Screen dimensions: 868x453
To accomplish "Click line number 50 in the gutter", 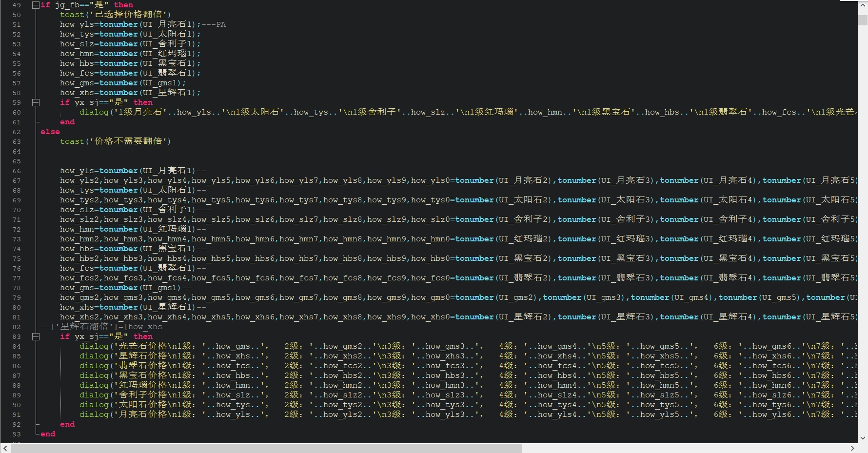I will click(x=17, y=15).
